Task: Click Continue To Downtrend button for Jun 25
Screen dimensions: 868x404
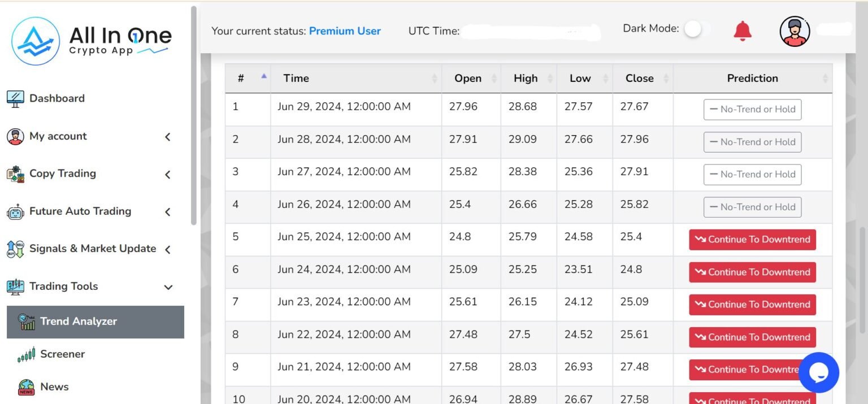Action: click(752, 240)
